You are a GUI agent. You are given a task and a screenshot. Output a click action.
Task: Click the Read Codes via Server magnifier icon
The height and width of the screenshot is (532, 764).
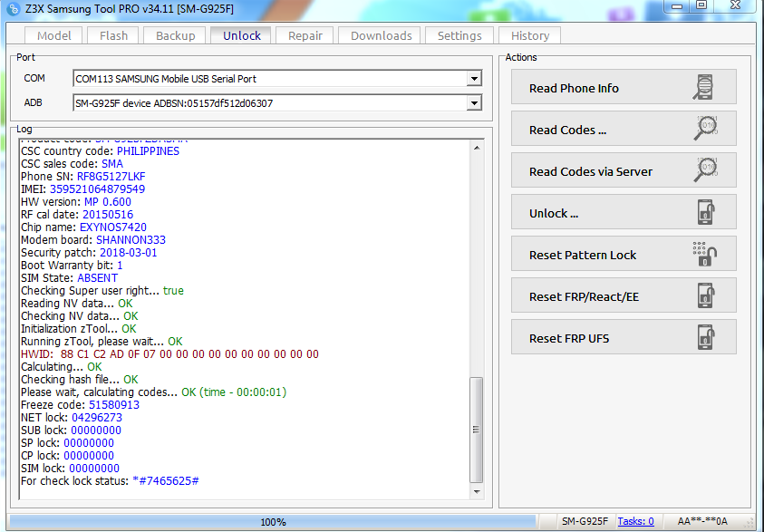(705, 170)
